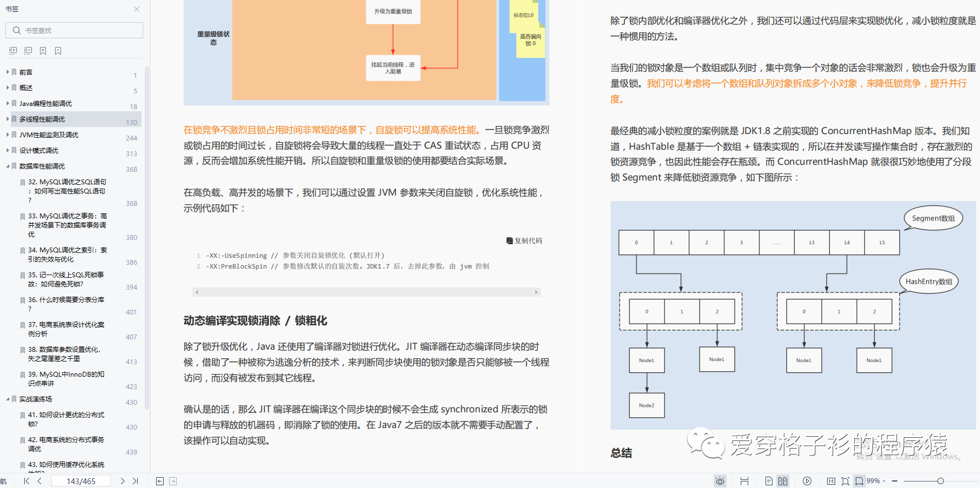
Task: Toggle single page view
Action: 768,480
